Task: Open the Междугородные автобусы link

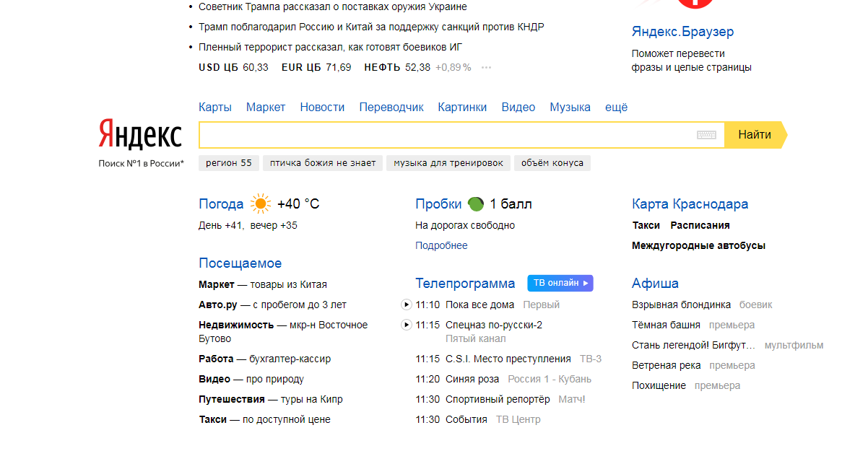Action: tap(698, 245)
